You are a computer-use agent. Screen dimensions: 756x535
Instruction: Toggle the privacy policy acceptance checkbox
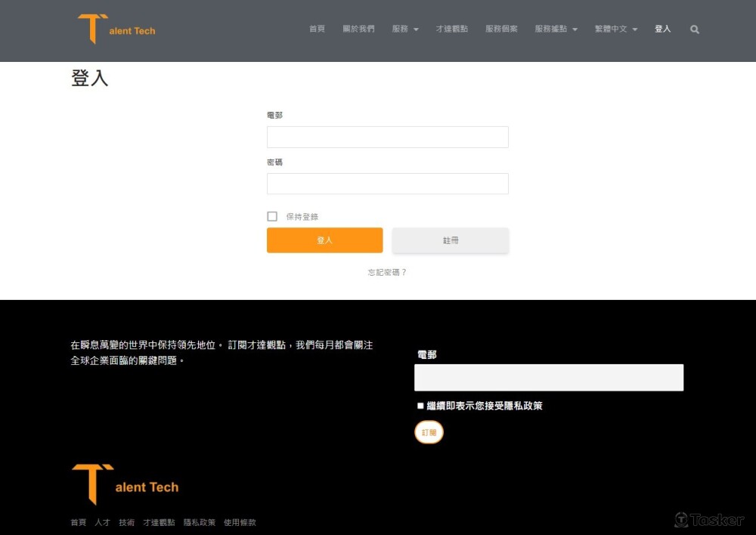pos(420,406)
